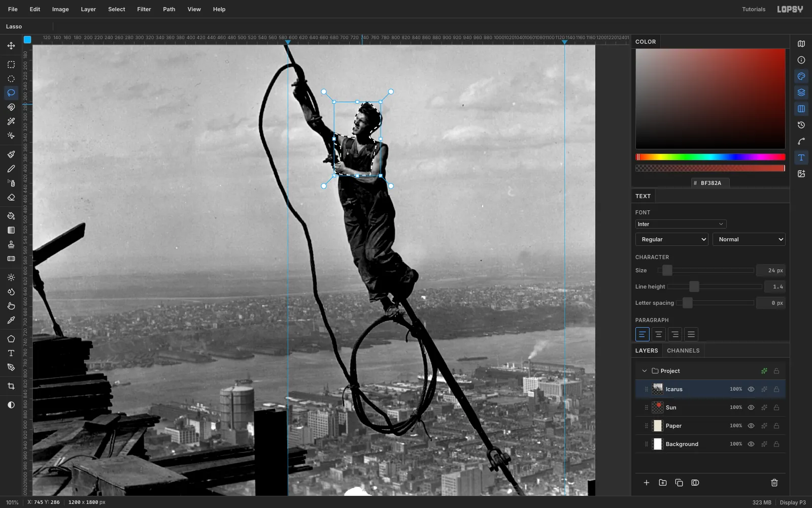Pick the eyedropper tool
The width and height of the screenshot is (812, 508).
pos(11,320)
